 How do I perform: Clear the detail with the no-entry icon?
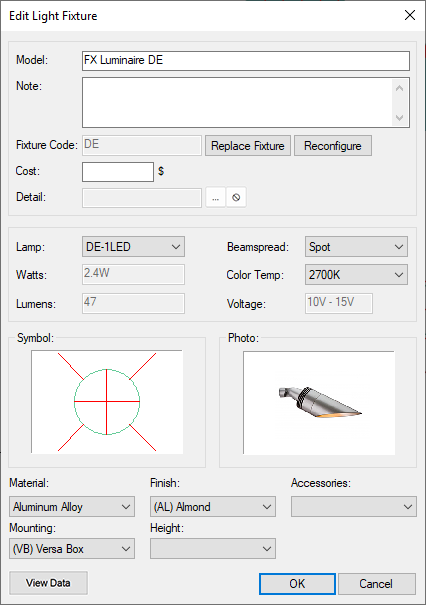coord(236,198)
